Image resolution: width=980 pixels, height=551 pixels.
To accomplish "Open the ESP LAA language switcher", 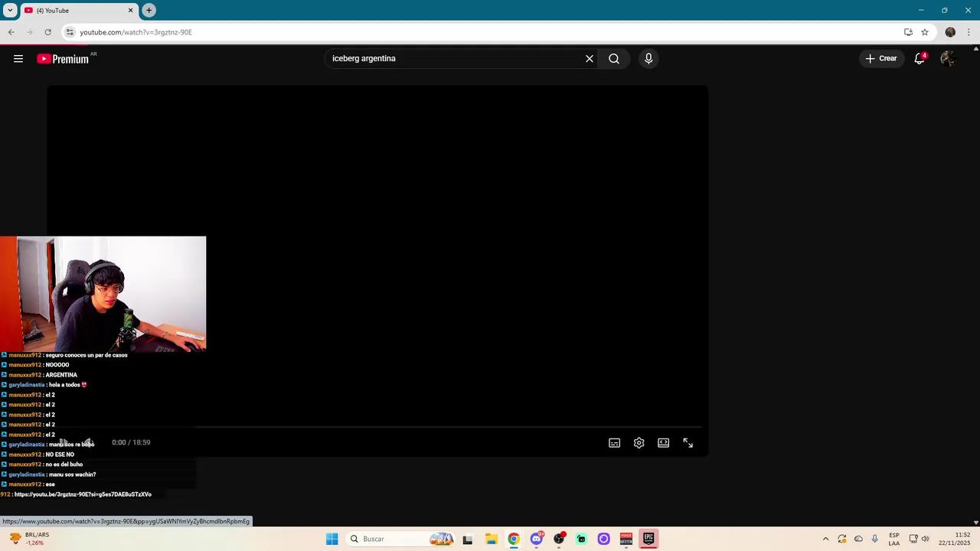I will (894, 539).
